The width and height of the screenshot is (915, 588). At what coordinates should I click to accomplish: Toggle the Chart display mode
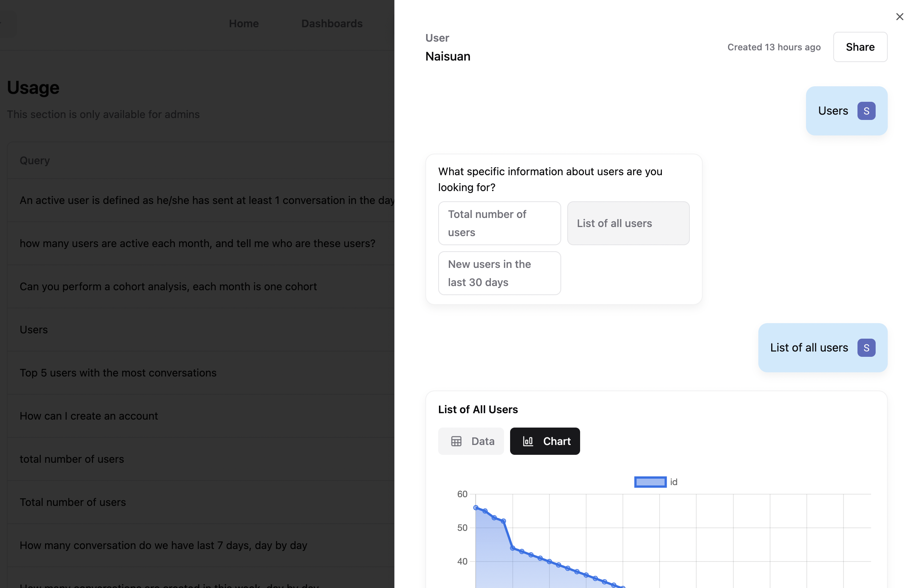[545, 441]
